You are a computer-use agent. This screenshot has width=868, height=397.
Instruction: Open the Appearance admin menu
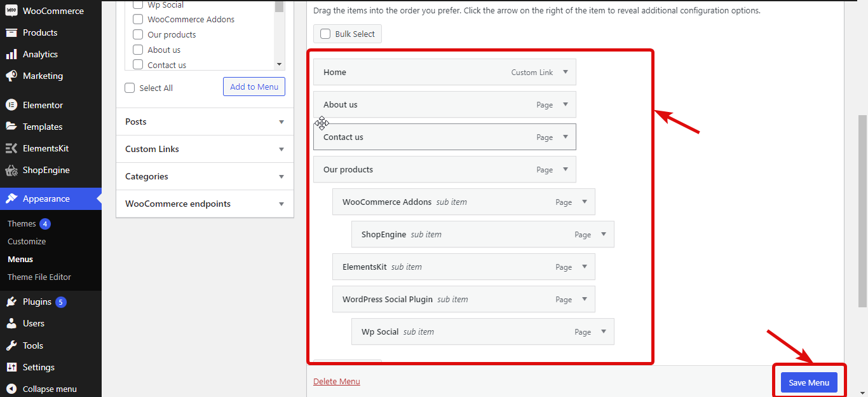tap(51, 198)
